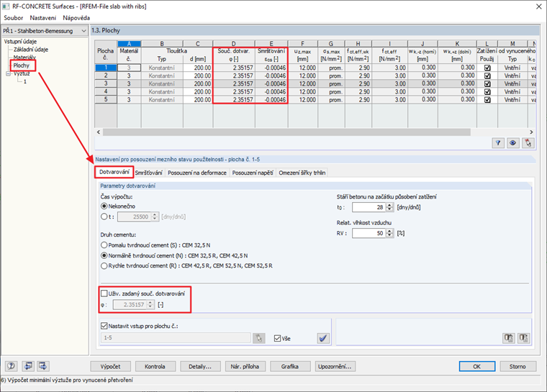Go to the previous module window icon
Screen dimensions: 547x392
[x=28, y=366]
